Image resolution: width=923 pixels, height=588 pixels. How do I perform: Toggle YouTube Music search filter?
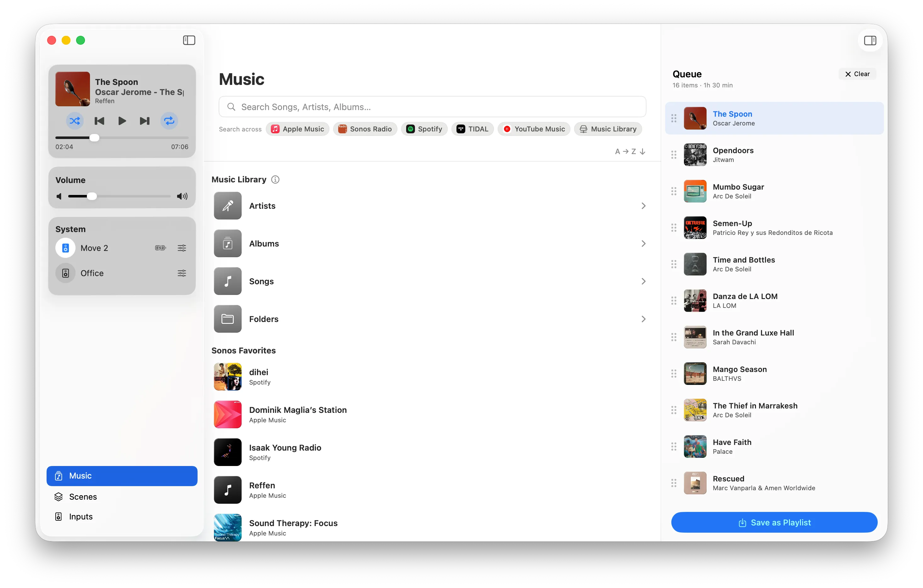(x=534, y=129)
